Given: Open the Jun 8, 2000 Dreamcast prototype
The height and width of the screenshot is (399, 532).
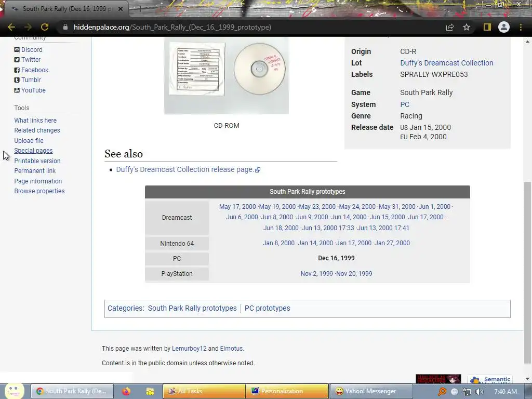Looking at the screenshot, I should pyautogui.click(x=277, y=217).
